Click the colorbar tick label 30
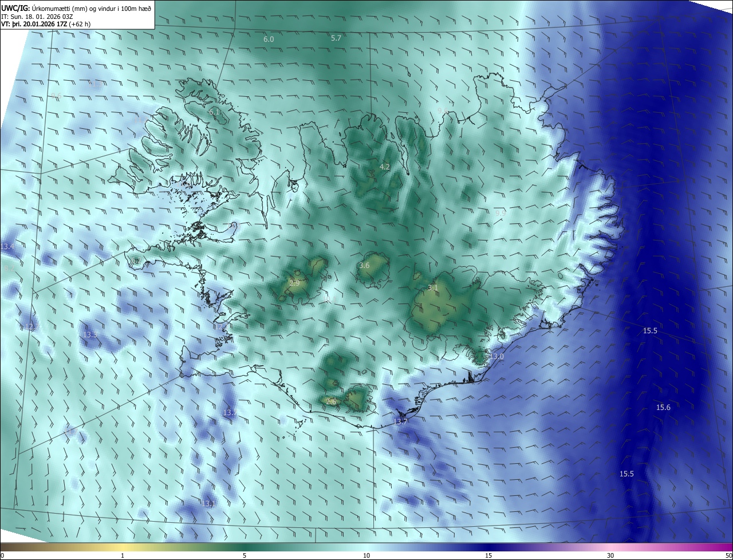 pyautogui.click(x=610, y=555)
